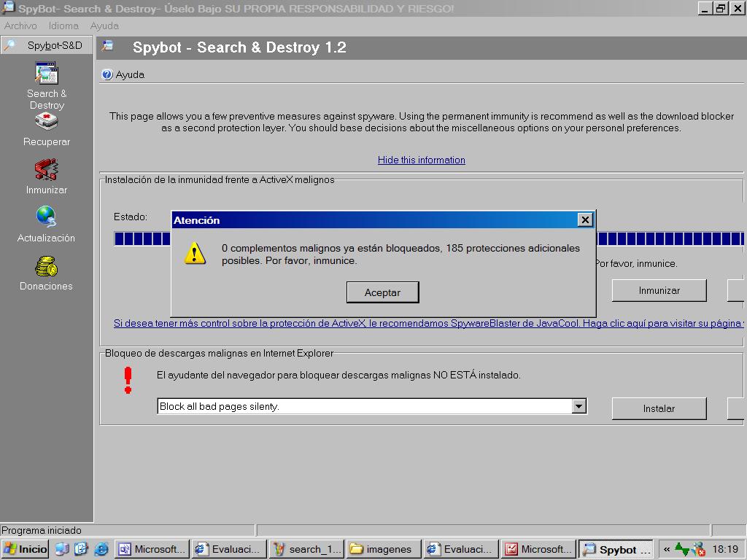Click the red exclamation mark icon
This screenshot has height=560, width=747.
click(128, 380)
